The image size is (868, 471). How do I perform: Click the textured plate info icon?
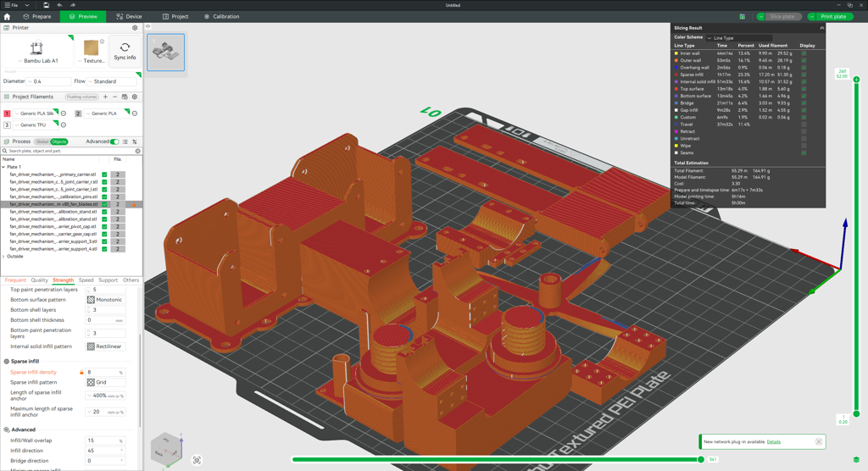102,42
